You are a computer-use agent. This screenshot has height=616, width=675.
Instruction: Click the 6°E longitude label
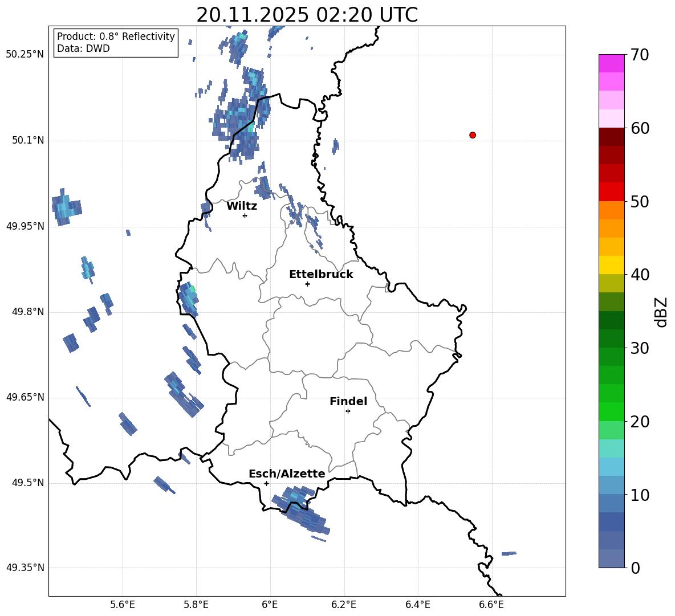coord(270,605)
